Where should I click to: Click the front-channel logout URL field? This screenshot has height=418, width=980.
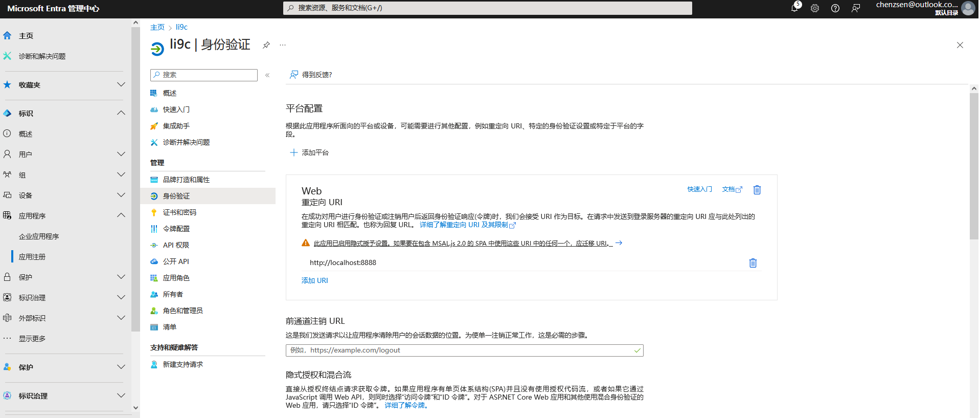pyautogui.click(x=465, y=350)
